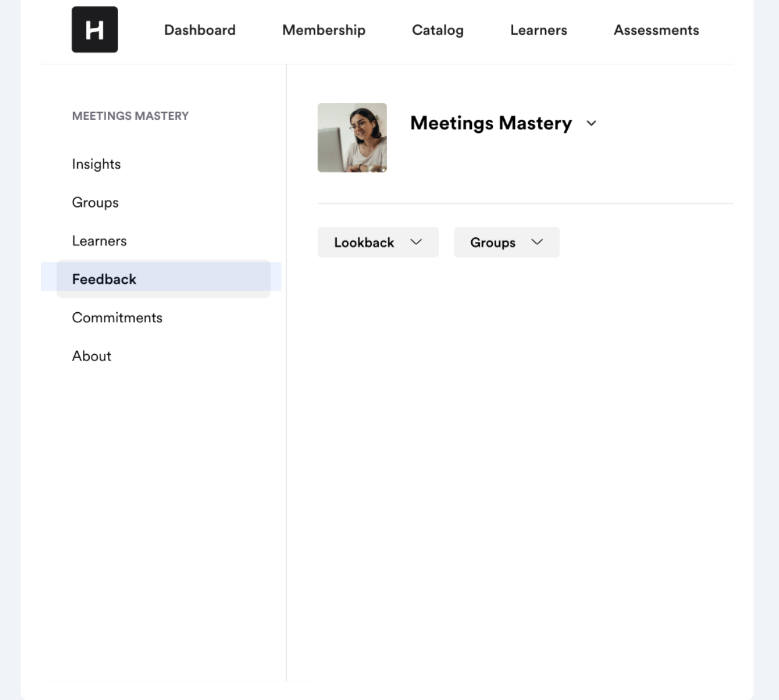The image size is (779, 700).
Task: View the About section
Action: (91, 356)
